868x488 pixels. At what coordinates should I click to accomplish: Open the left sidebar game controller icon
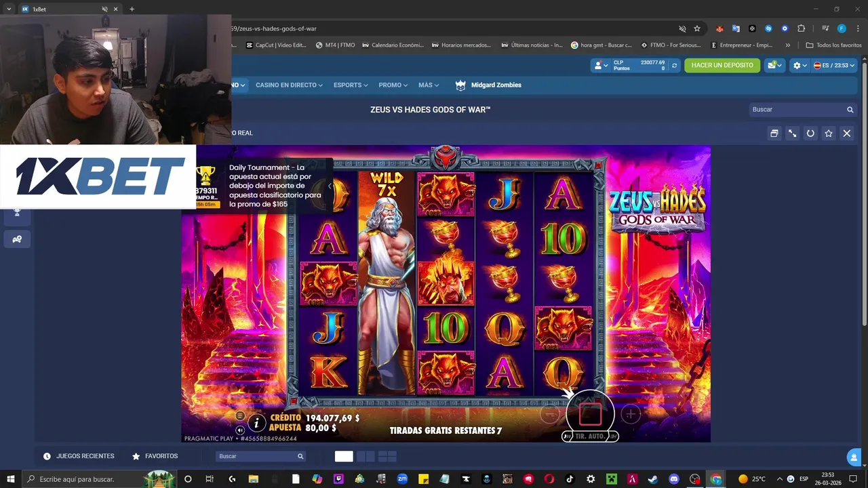click(17, 239)
